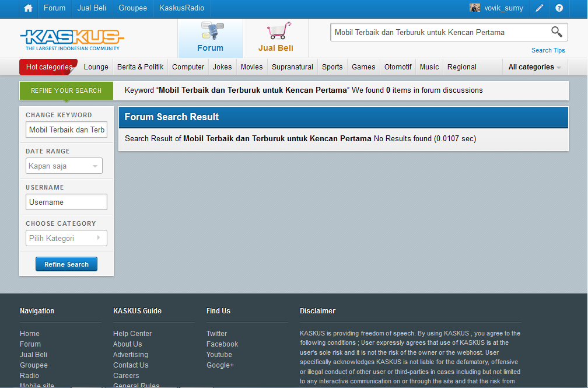Open the About Us footer link
This screenshot has width=588, height=388.
(x=128, y=344)
